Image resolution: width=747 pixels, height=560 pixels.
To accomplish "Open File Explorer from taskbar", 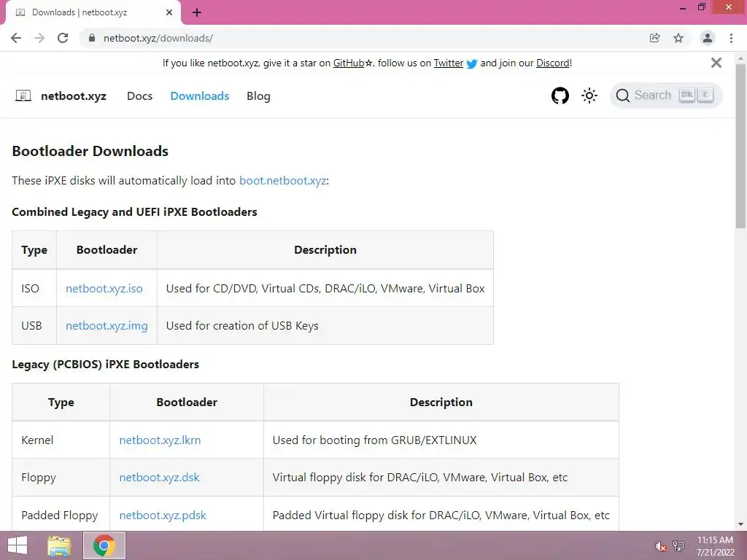I will click(x=59, y=545).
